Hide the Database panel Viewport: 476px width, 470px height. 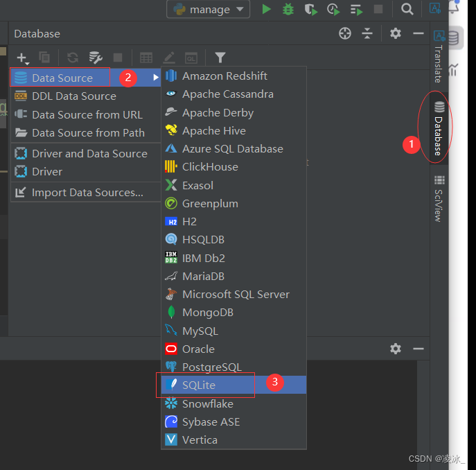tap(418, 33)
